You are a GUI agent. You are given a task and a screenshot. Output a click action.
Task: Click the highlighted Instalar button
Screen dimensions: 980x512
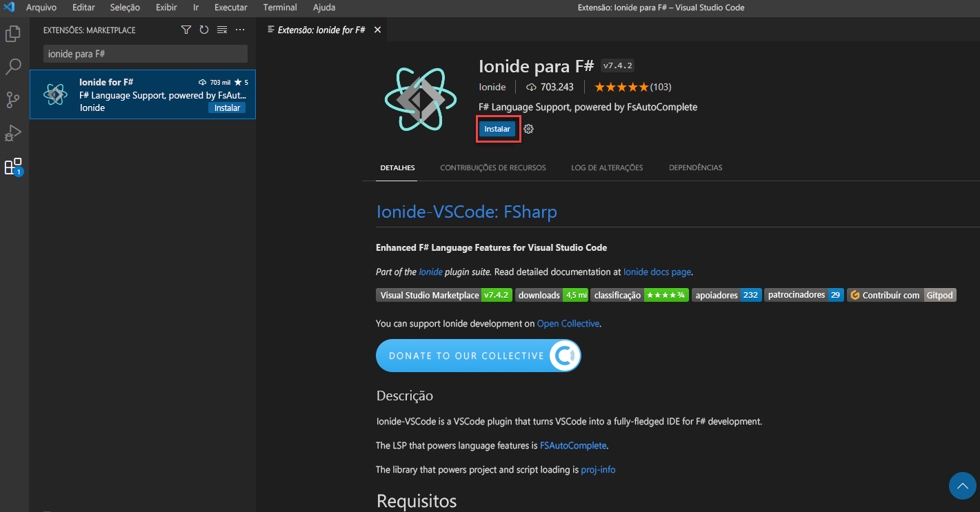pos(497,129)
